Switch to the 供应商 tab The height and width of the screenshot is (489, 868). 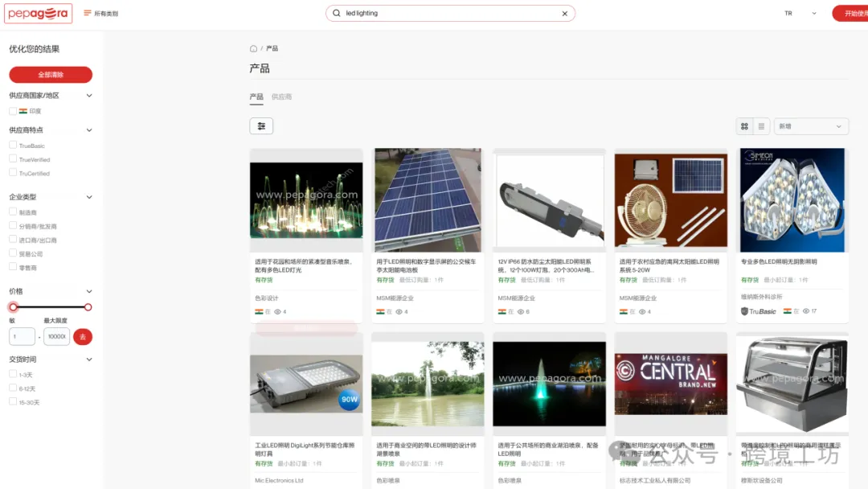pyautogui.click(x=281, y=97)
